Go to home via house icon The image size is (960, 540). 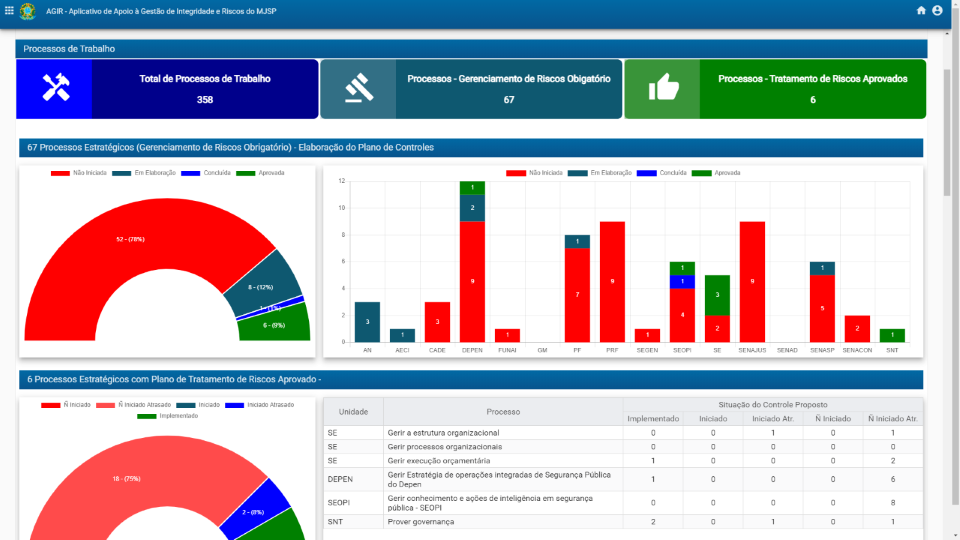(x=921, y=11)
